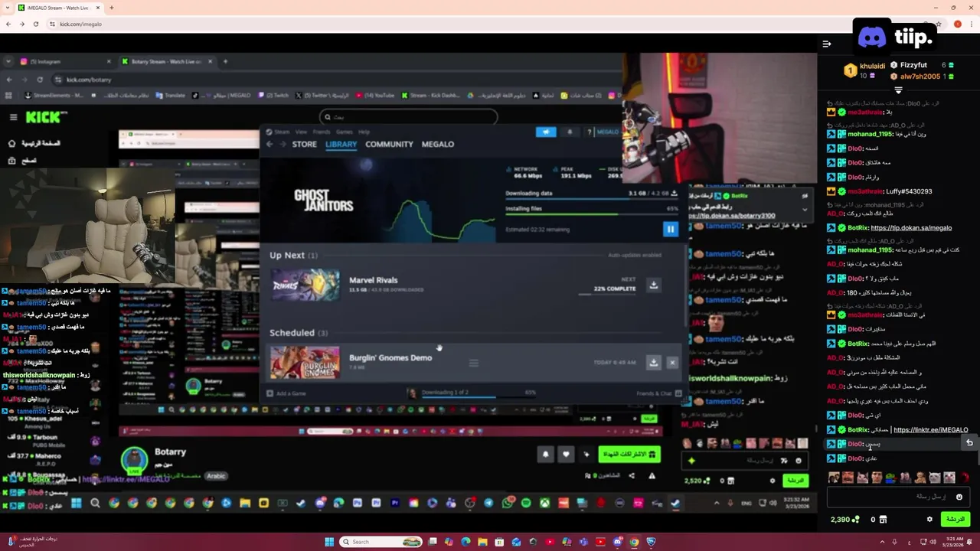Click the green subscribe button under Botarry stream
Screen dimensions: 980x551
(x=629, y=454)
